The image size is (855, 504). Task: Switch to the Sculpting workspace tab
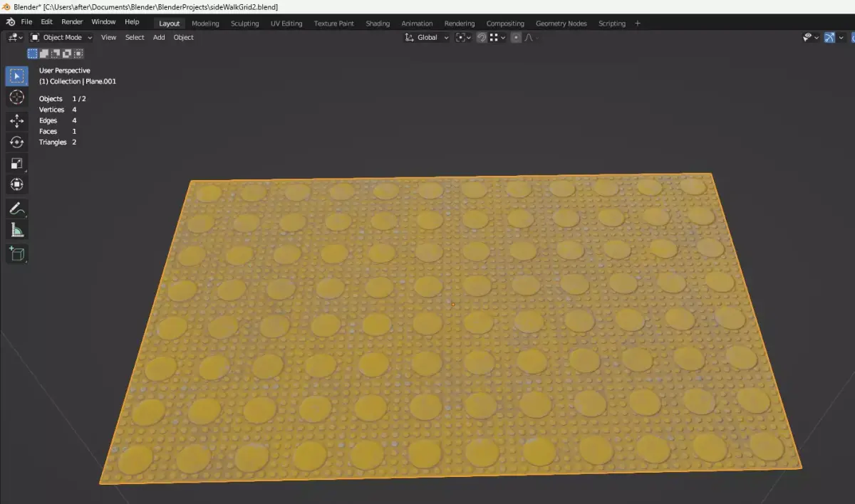pyautogui.click(x=244, y=23)
